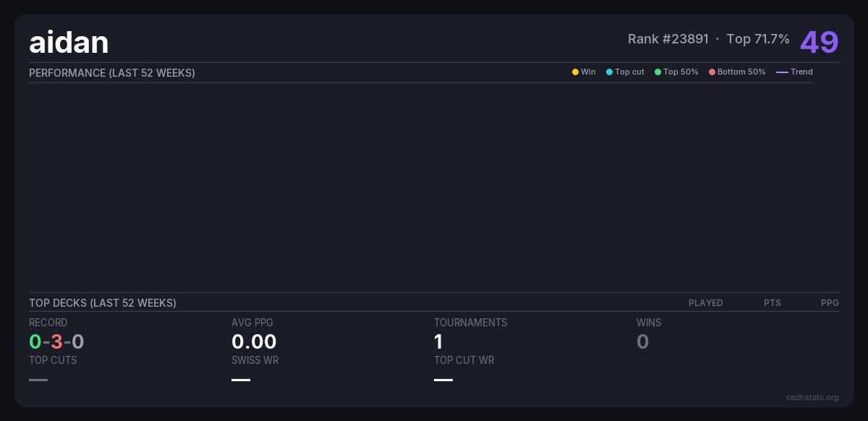The width and height of the screenshot is (868, 421).
Task: Sort decks by PTS column header
Action: [772, 303]
